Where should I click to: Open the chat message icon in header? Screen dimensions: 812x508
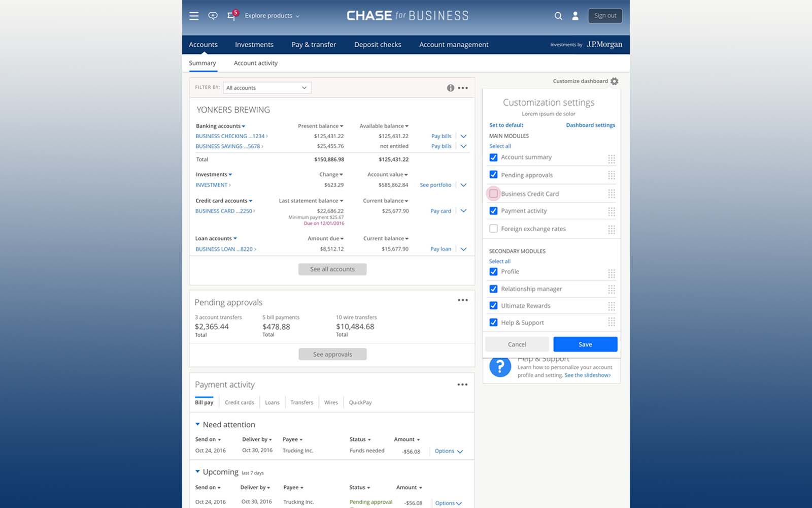coord(213,16)
